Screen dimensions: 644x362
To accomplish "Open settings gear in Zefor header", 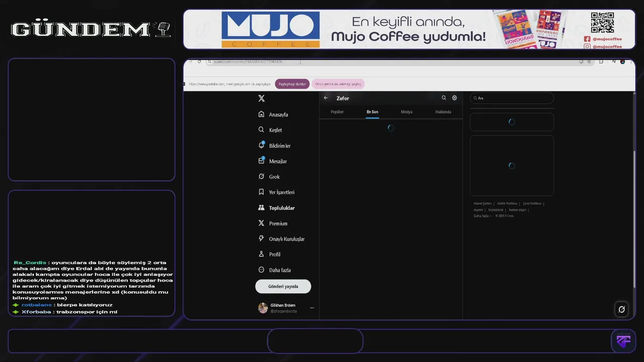I will pyautogui.click(x=454, y=98).
